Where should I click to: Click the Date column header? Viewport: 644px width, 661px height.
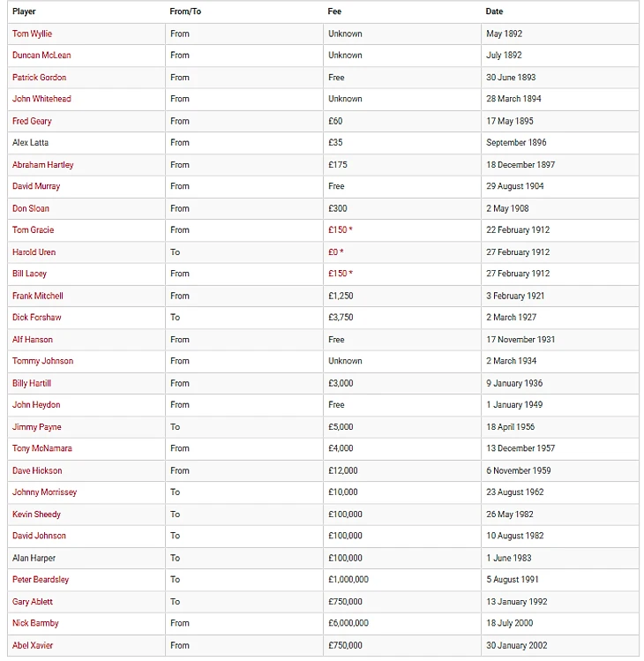pyautogui.click(x=494, y=11)
